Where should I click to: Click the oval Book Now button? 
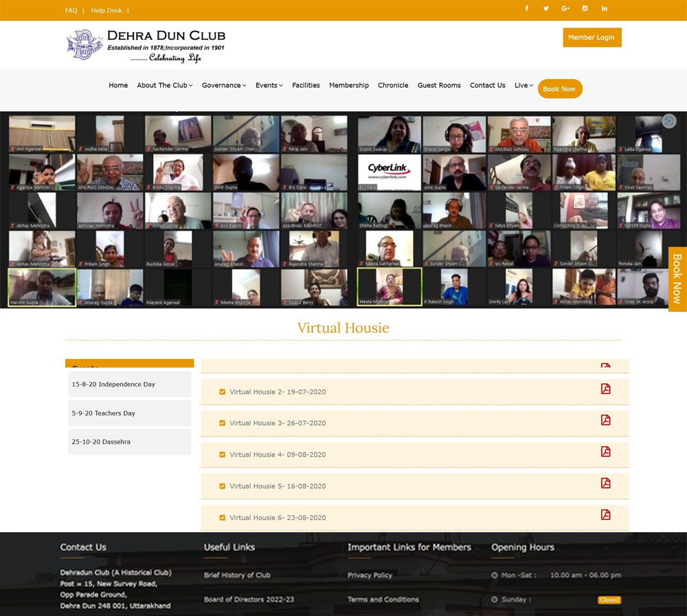coord(559,89)
